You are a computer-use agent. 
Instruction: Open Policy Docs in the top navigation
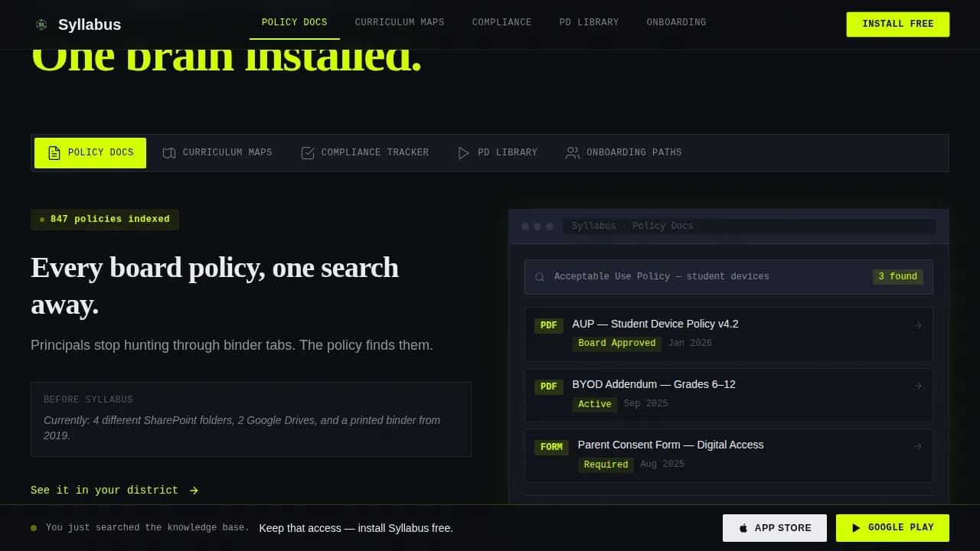coord(295,22)
